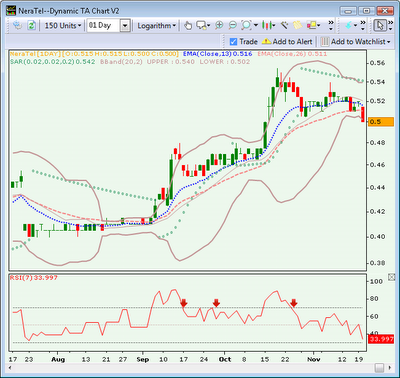Close the RSI indicator panel

point(391,277)
